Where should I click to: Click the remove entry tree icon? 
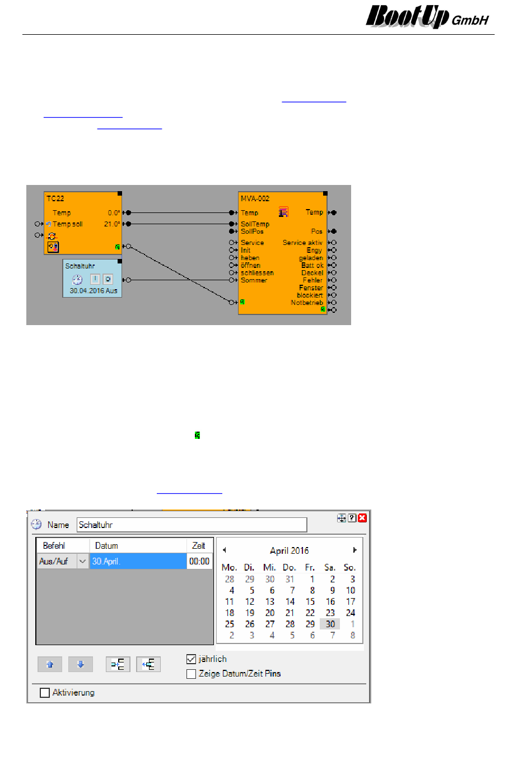148,664
